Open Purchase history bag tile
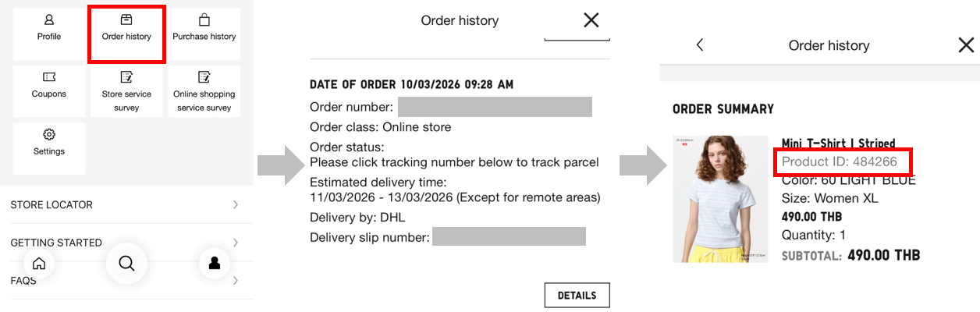980x312 pixels. coord(204,28)
